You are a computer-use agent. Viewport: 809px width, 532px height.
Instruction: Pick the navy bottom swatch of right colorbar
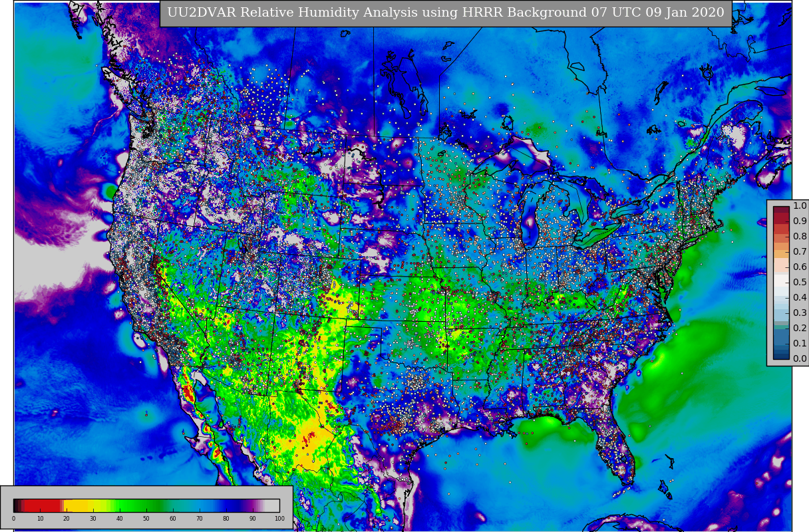coord(781,356)
